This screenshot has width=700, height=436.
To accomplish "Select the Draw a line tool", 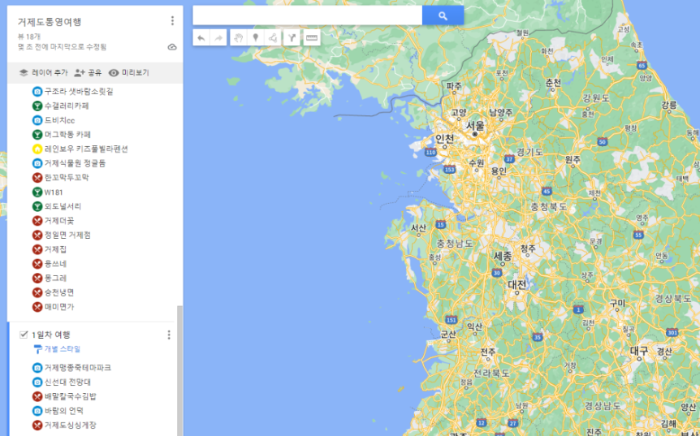I will [273, 38].
